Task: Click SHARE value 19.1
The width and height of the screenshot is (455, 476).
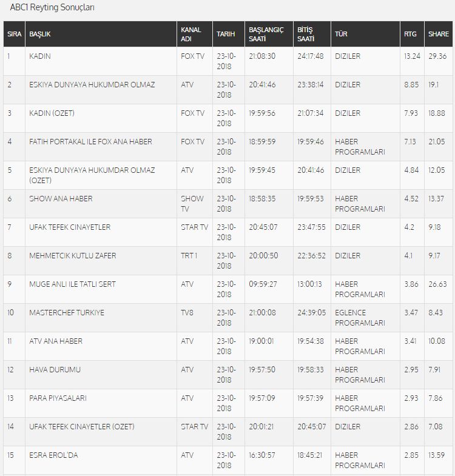Action: click(433, 85)
